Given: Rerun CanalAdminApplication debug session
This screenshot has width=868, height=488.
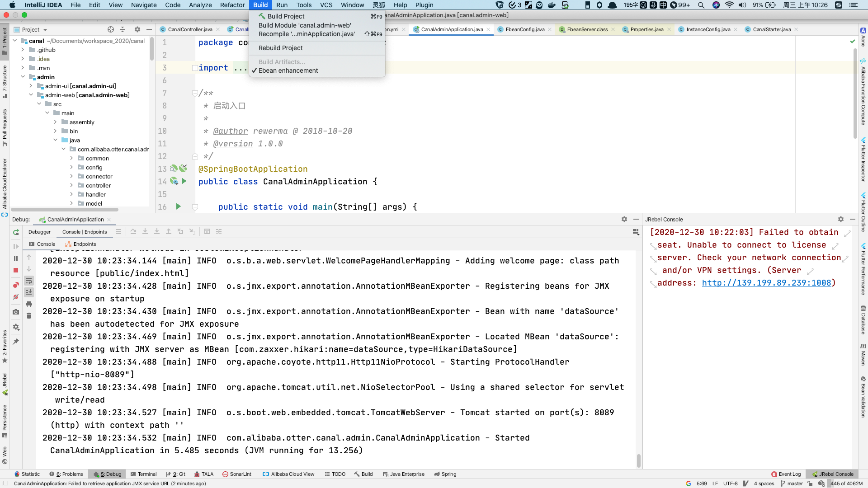Looking at the screenshot, I should [x=16, y=232].
